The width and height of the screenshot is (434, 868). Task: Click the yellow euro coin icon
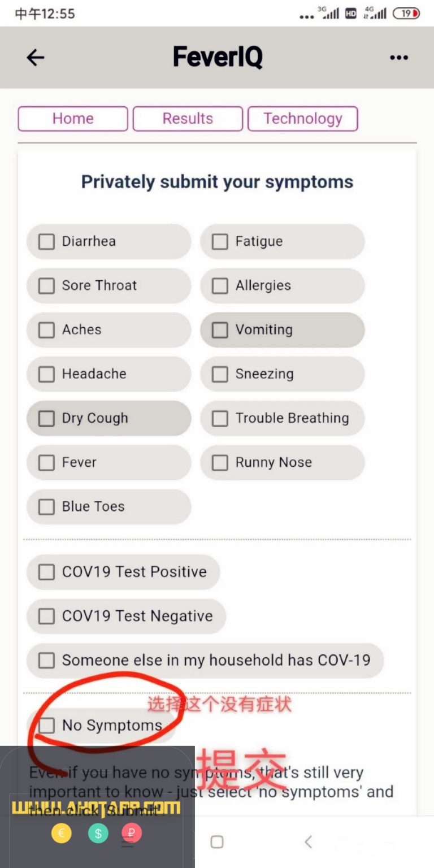tap(62, 834)
